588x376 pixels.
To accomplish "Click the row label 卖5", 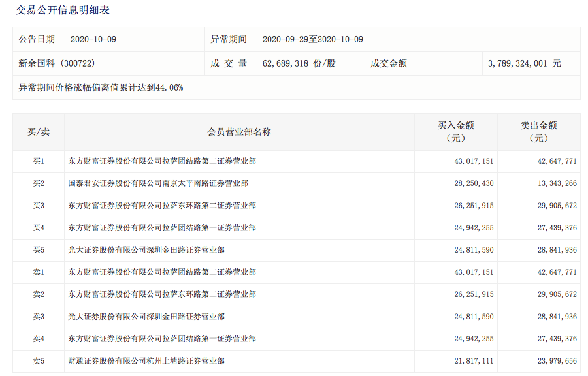I will (39, 361).
